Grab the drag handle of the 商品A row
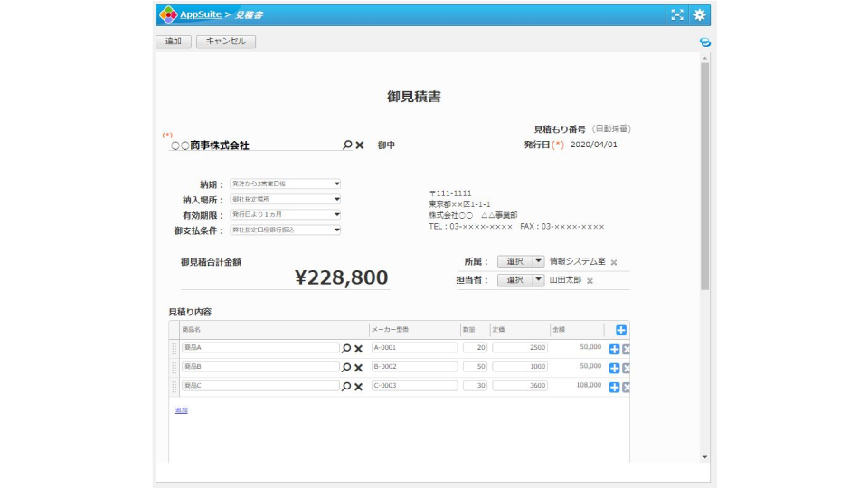The height and width of the screenshot is (488, 868). click(174, 349)
